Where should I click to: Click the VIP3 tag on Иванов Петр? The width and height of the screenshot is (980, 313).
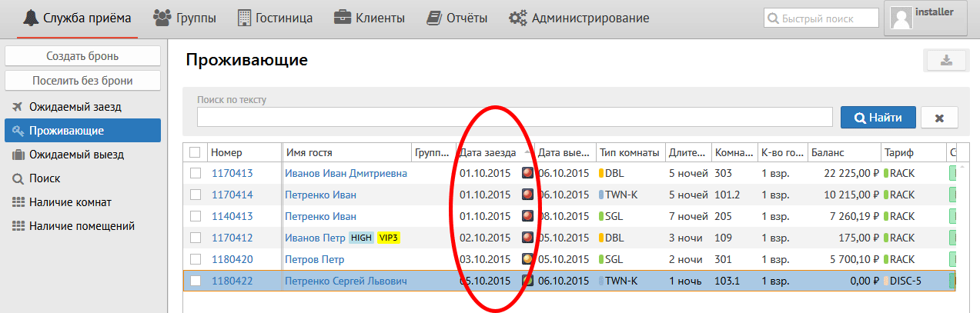point(388,238)
